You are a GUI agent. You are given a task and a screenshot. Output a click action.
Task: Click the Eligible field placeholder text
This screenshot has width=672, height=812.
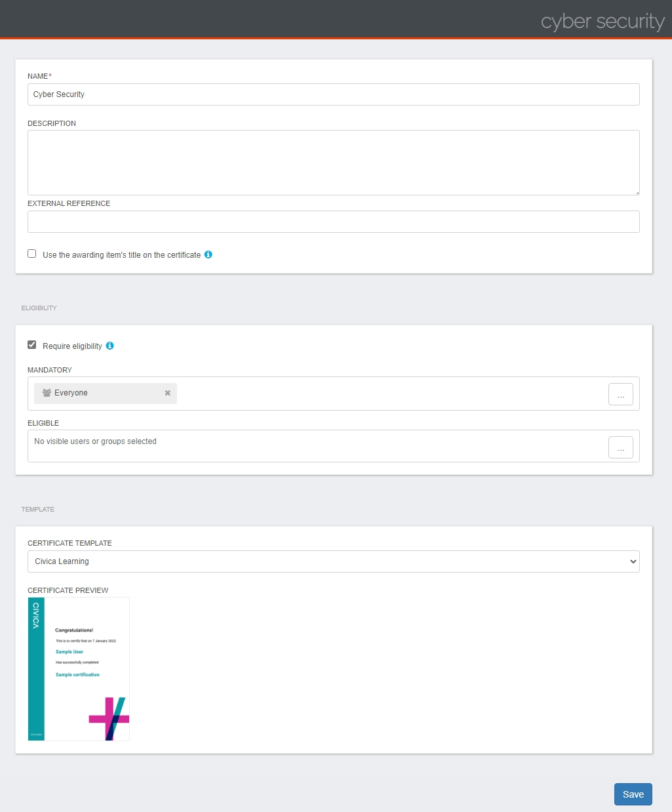click(95, 441)
